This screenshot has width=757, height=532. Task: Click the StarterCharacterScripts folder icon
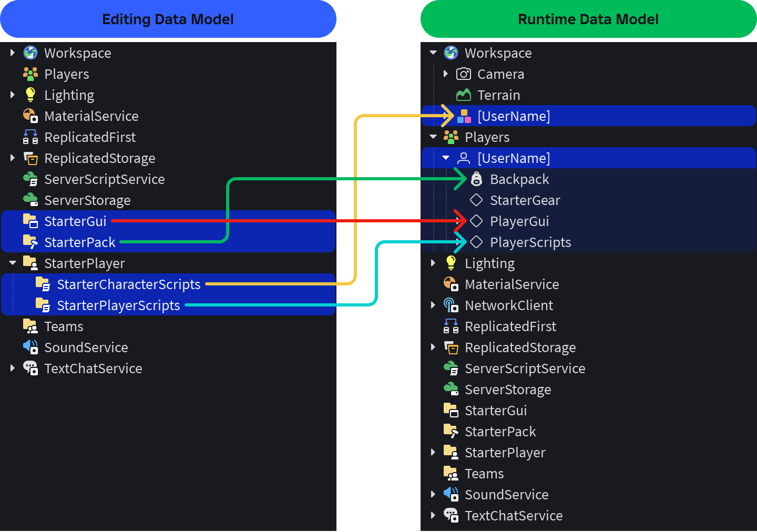(x=43, y=284)
